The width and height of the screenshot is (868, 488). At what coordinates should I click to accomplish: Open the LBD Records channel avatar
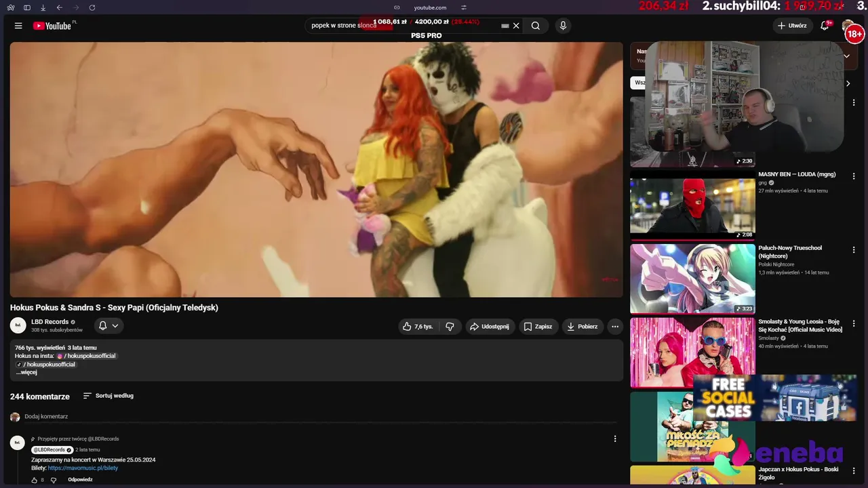click(x=18, y=325)
